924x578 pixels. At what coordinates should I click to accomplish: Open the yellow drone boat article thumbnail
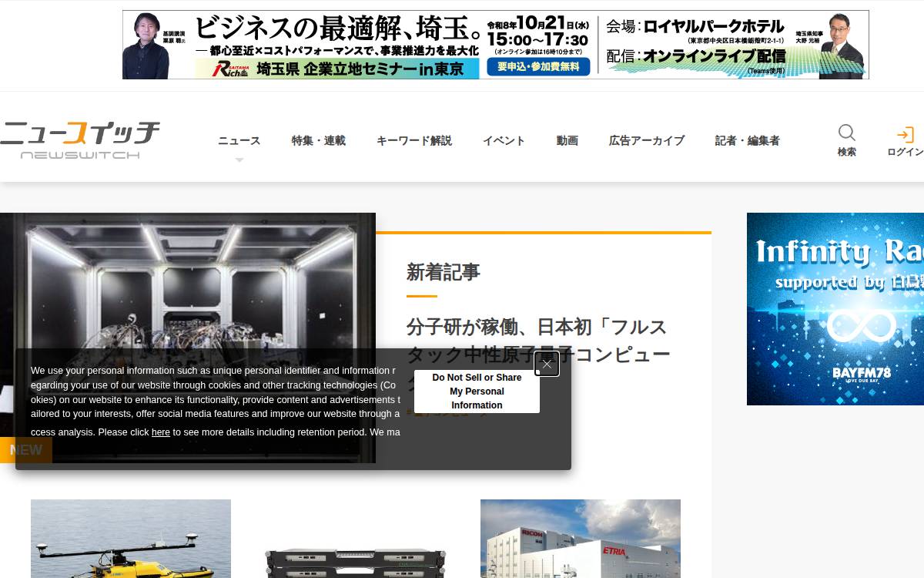[131, 539]
